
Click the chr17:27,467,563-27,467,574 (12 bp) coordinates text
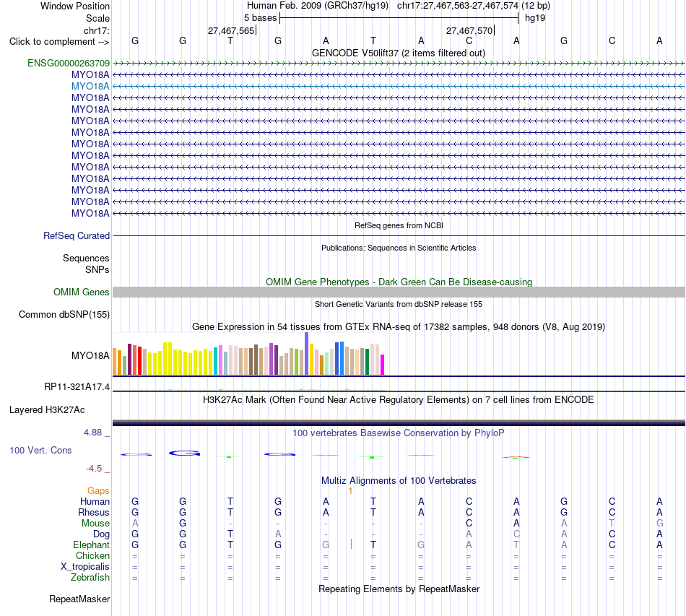point(474,6)
